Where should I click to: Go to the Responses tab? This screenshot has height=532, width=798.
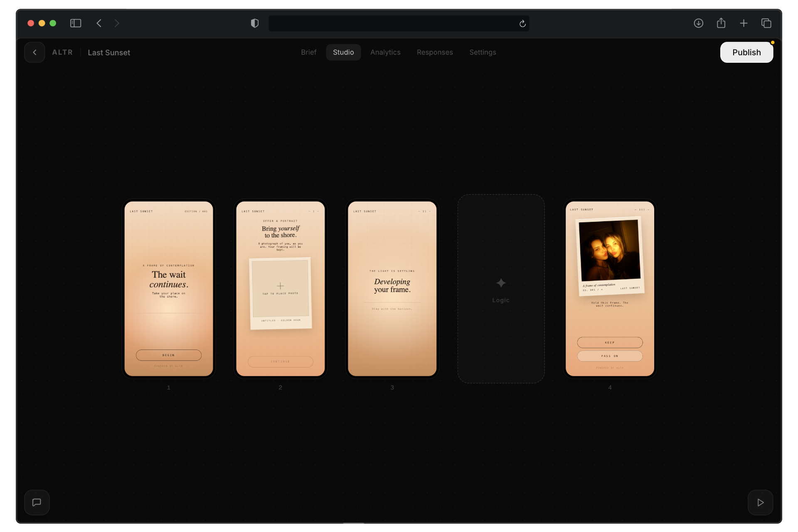point(435,52)
